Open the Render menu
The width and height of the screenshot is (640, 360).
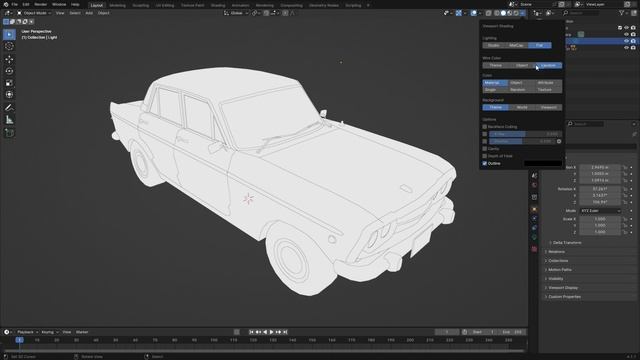point(40,4)
